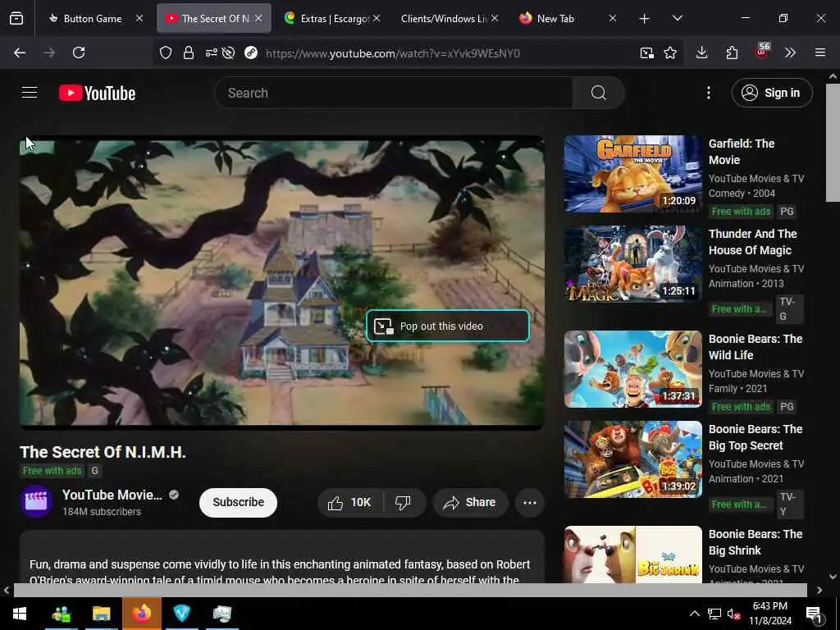Viewport: 840px width, 630px height.
Task: Click the video player frame
Action: pos(282,283)
